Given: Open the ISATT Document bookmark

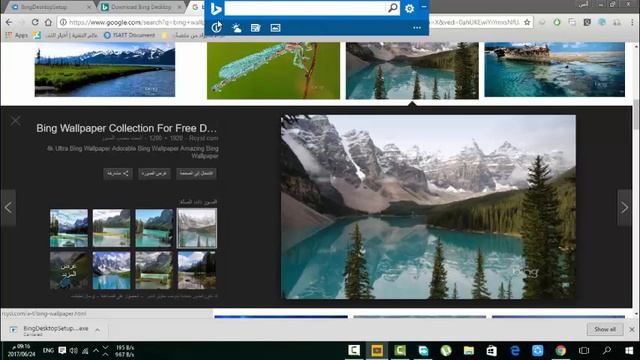Looking at the screenshot, I should [130, 36].
